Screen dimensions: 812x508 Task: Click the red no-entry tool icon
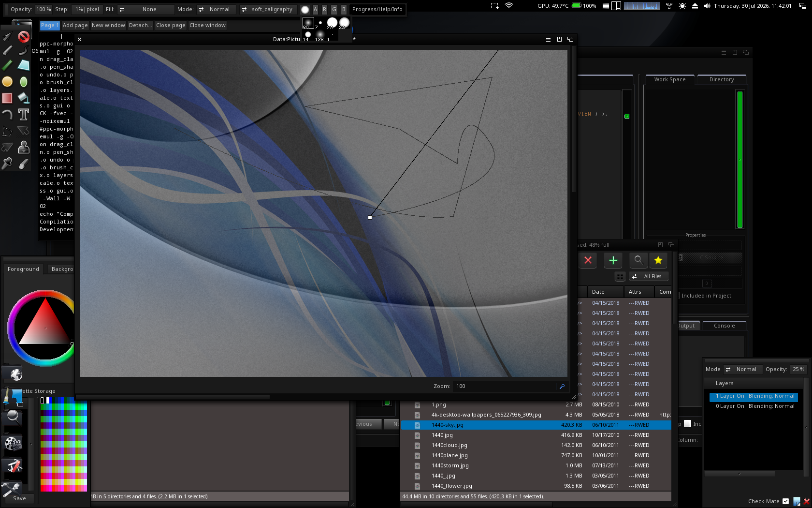point(24,36)
